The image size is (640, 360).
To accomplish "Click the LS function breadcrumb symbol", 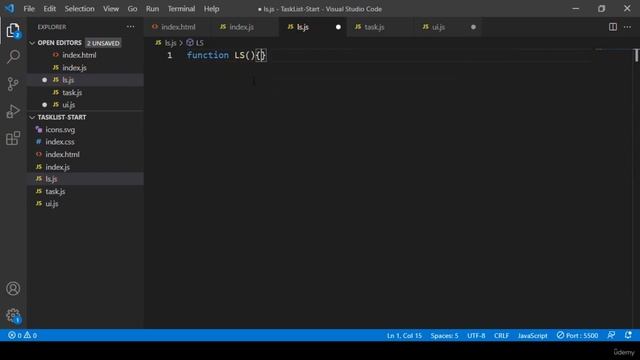I will click(195, 43).
